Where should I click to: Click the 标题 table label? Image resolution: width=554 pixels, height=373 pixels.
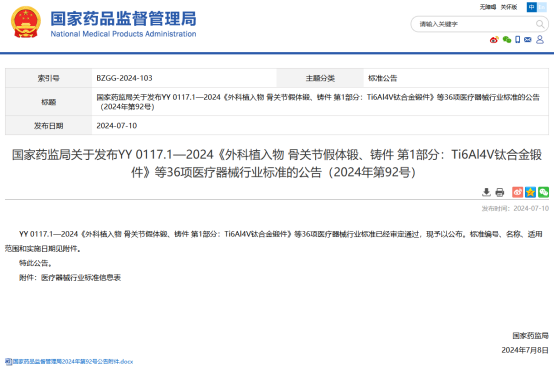click(48, 102)
